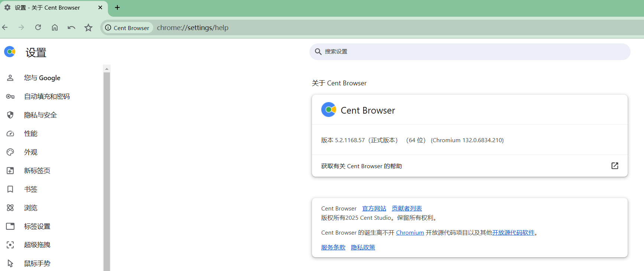This screenshot has height=271, width=644.
Task: Click the tab icon next to 标签设置
Action: pyautogui.click(x=10, y=226)
